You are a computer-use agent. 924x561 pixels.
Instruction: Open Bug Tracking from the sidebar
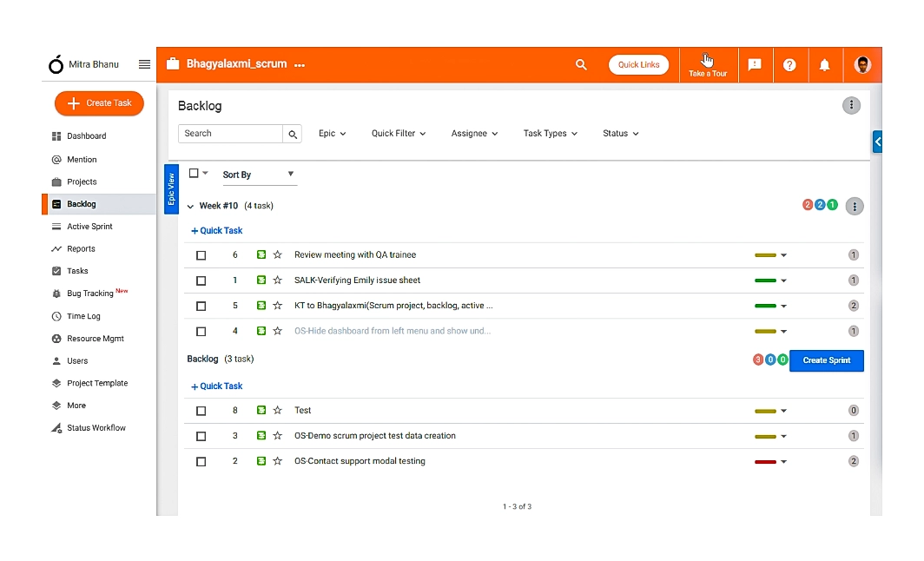click(90, 293)
